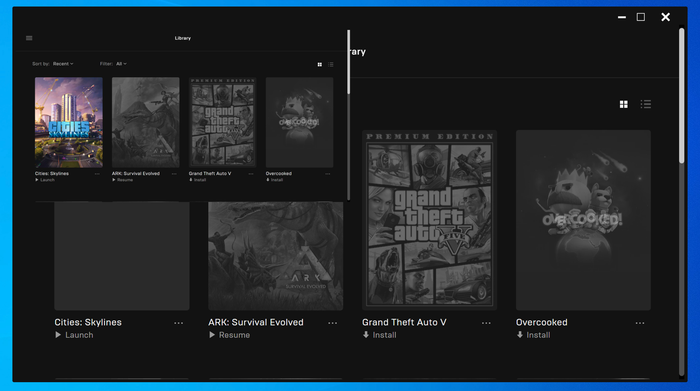Open colorful Cities: Skylines small thumbnail

pyautogui.click(x=69, y=122)
